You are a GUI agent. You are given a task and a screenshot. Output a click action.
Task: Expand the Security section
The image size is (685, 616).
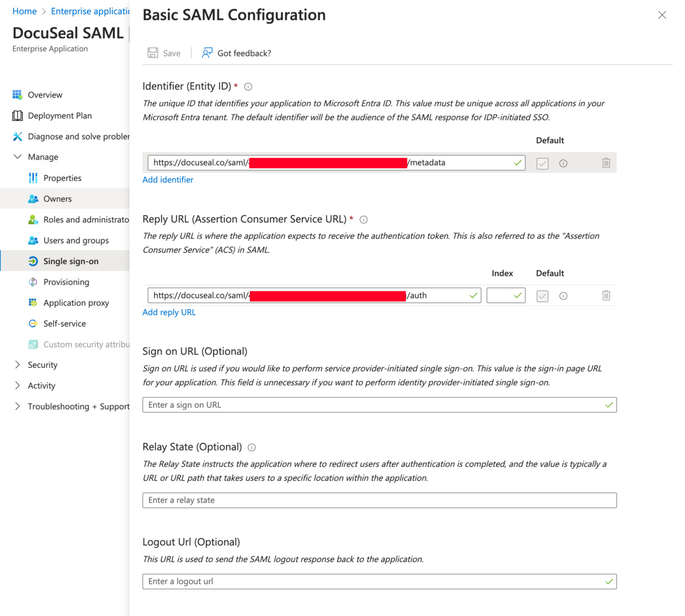pyautogui.click(x=17, y=365)
